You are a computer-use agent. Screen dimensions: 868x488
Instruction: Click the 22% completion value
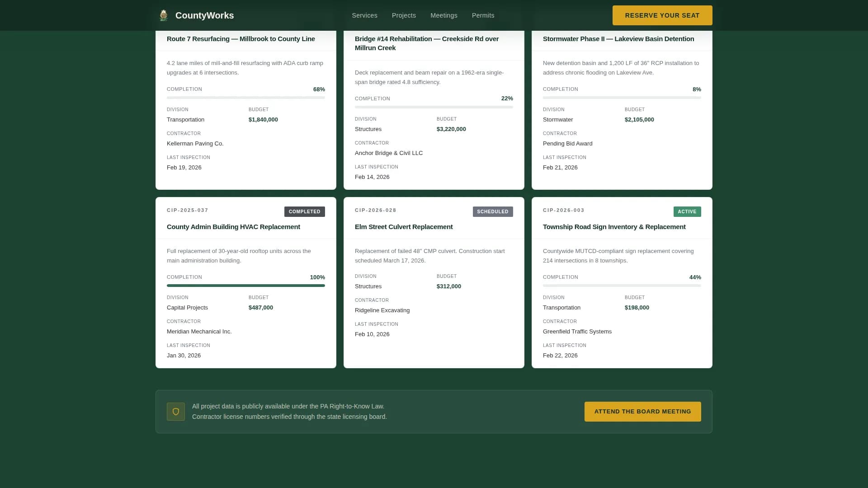(x=507, y=99)
